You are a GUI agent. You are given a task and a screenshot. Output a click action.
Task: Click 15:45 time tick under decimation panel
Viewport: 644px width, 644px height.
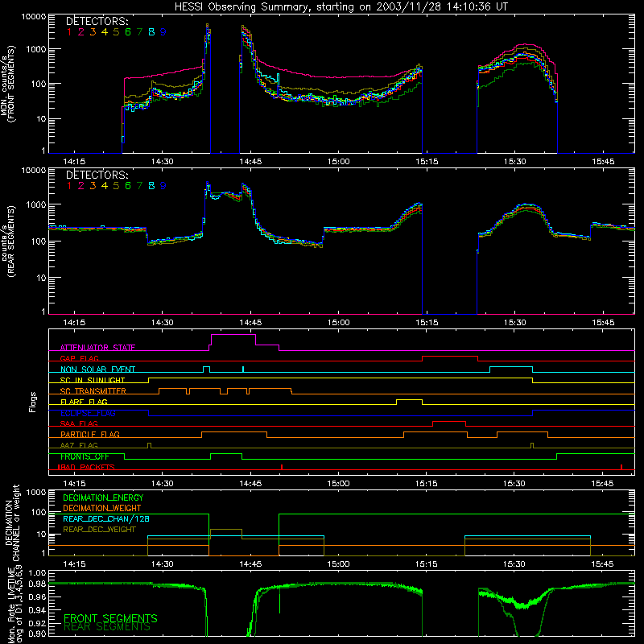tap(602, 564)
